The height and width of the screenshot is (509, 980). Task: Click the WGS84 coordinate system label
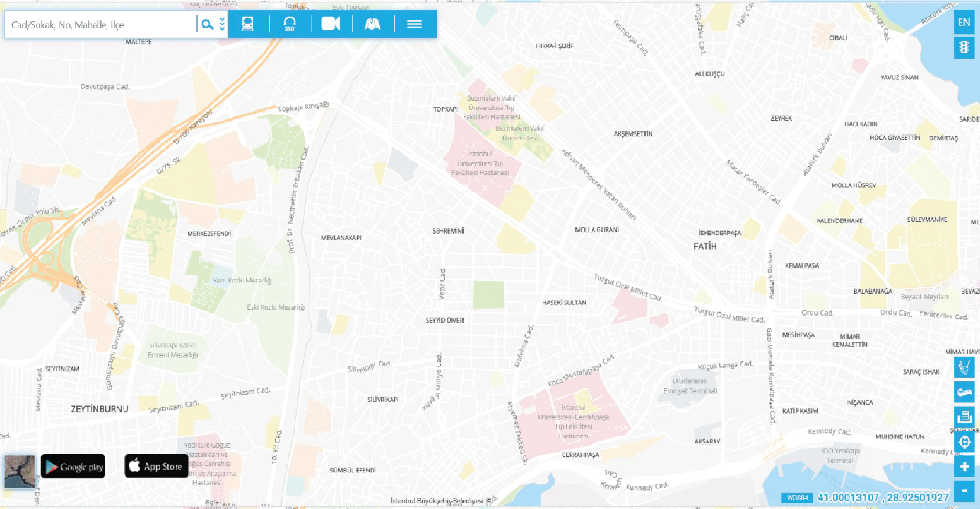797,498
